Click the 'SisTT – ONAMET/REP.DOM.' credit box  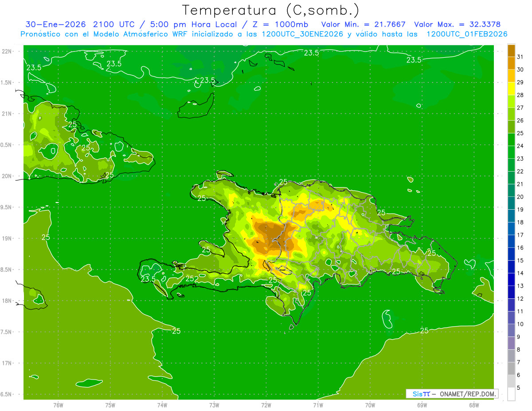pos(452,394)
